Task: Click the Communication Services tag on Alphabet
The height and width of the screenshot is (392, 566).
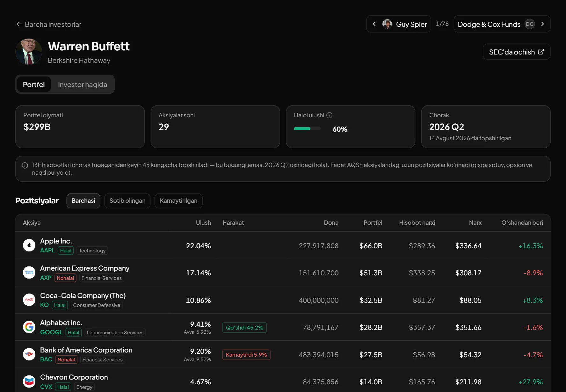Action: pos(115,332)
